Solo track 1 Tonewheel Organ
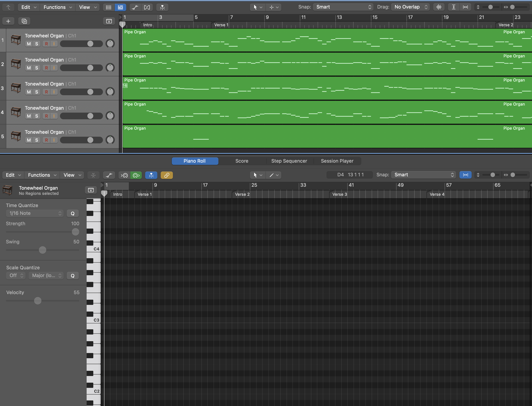Viewport: 532px width, 406px height. coord(37,44)
